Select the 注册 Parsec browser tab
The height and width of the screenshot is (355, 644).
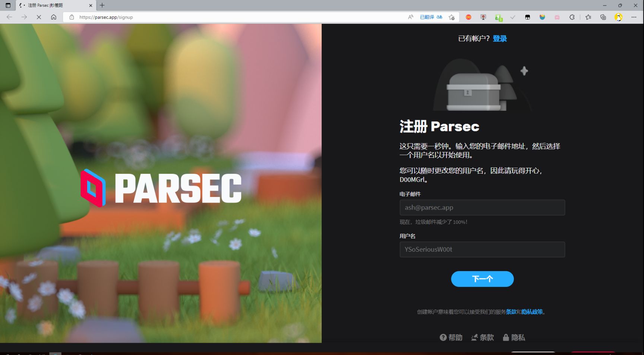[x=56, y=5]
